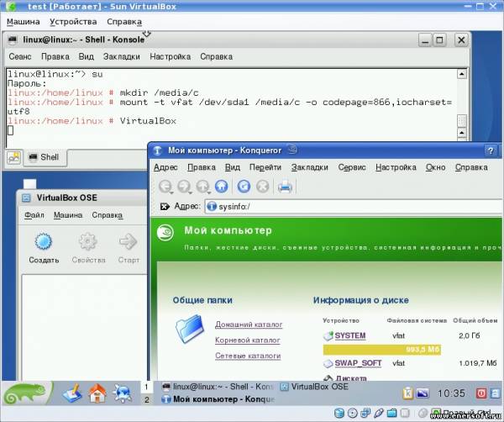504x422 pixels.
Task: Click Konqueror Up navigation button
Action: click(x=203, y=187)
